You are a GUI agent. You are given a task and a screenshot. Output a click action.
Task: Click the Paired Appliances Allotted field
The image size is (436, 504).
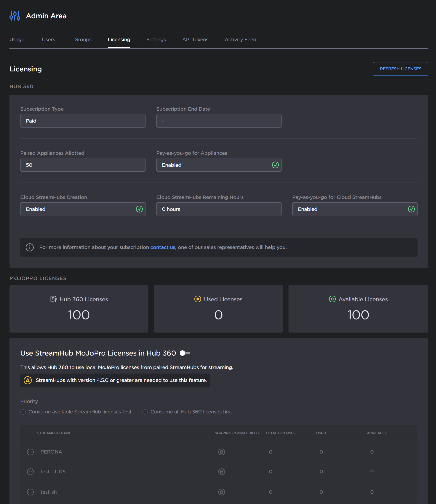point(83,165)
